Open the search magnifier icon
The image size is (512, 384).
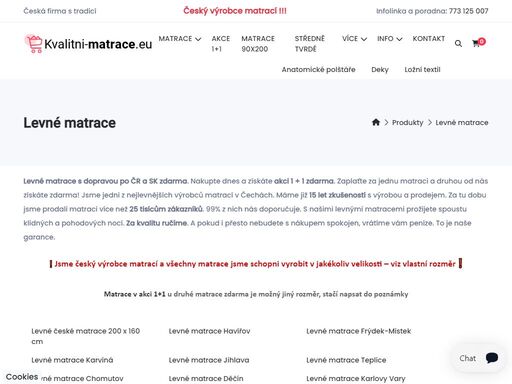click(458, 44)
